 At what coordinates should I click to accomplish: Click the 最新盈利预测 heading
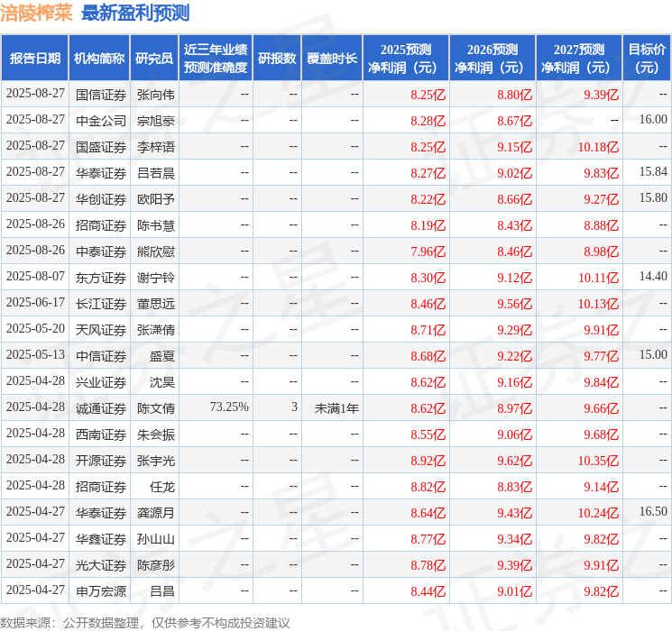point(135,13)
